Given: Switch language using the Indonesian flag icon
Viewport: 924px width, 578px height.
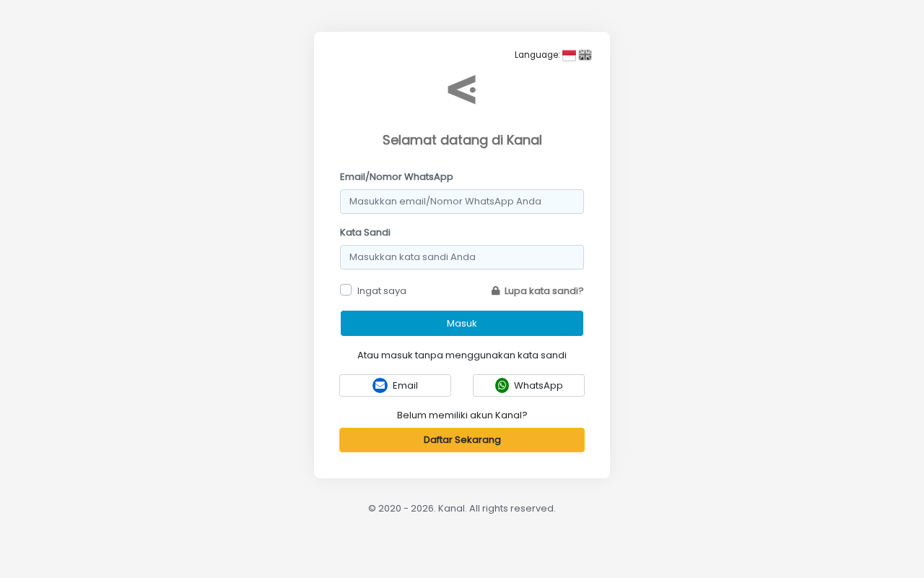Looking at the screenshot, I should [x=569, y=55].
